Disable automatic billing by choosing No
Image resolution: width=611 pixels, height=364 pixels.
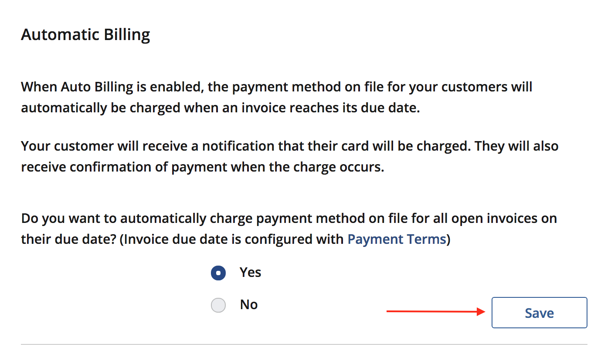pyautogui.click(x=218, y=305)
